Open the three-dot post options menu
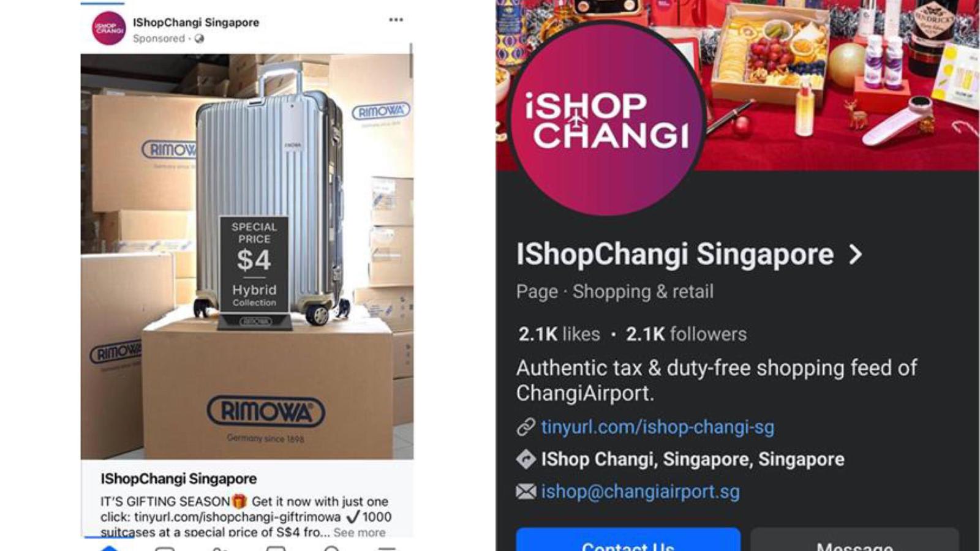Screen dimensions: 980x551 pos(396,20)
